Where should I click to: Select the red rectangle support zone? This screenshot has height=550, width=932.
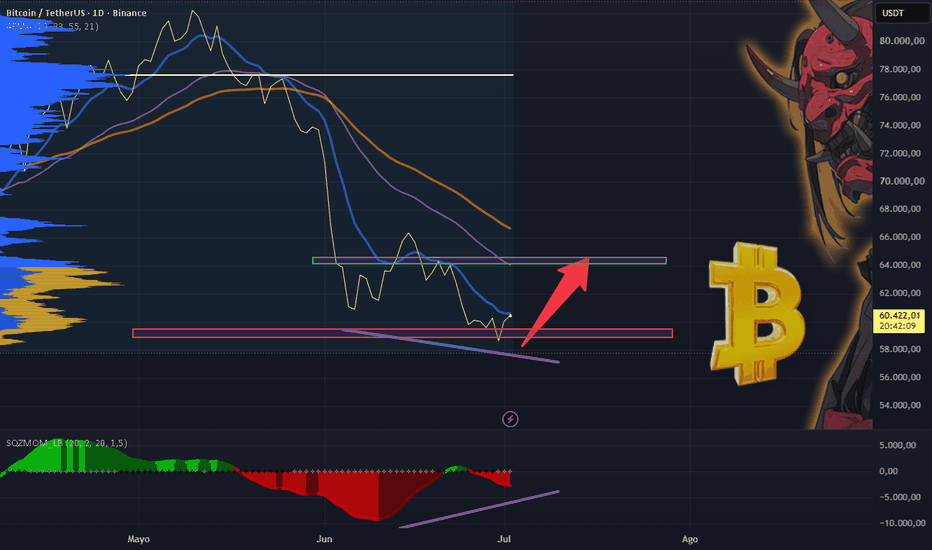(402, 333)
